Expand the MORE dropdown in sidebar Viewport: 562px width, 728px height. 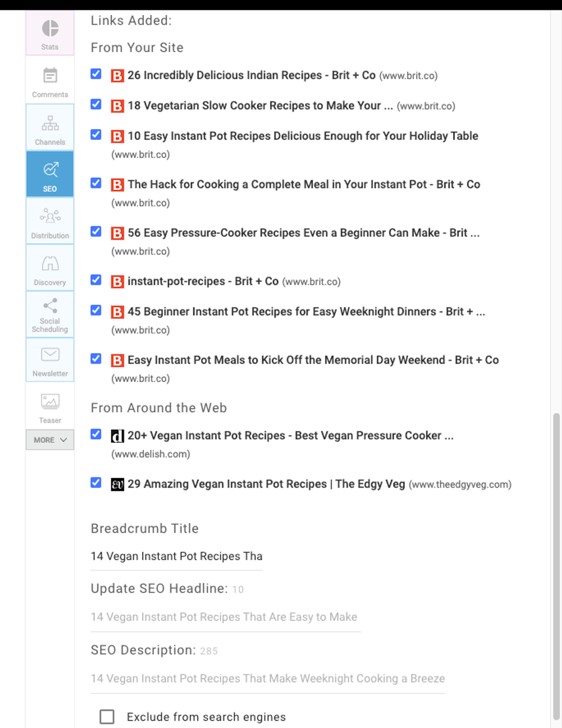click(50, 440)
